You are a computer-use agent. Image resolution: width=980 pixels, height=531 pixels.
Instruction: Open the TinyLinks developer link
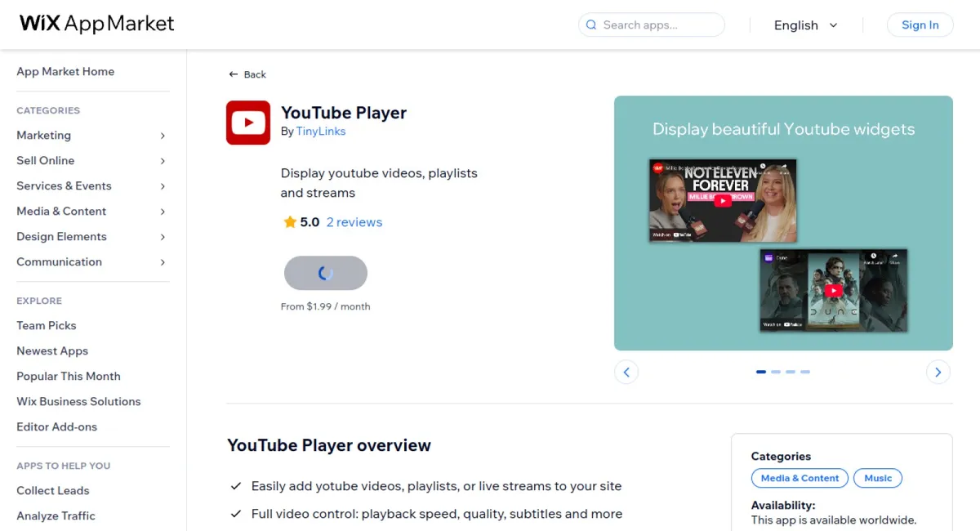tap(321, 132)
